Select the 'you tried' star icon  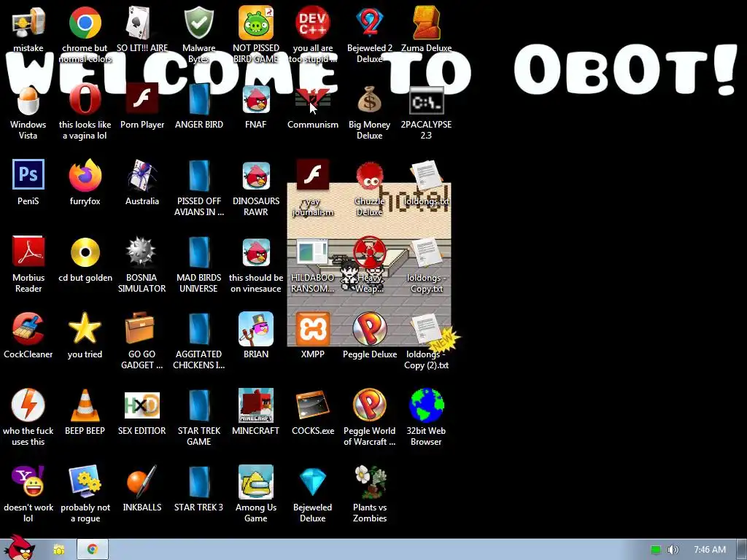point(85,329)
